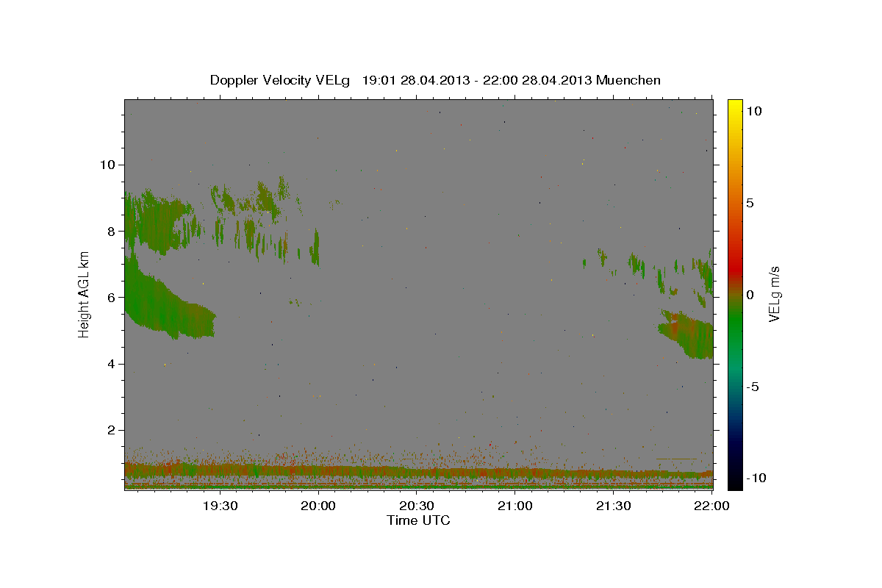Viewport: 882px width, 588px height.
Task: Click the 21:00 time tick label
Action: point(515,506)
